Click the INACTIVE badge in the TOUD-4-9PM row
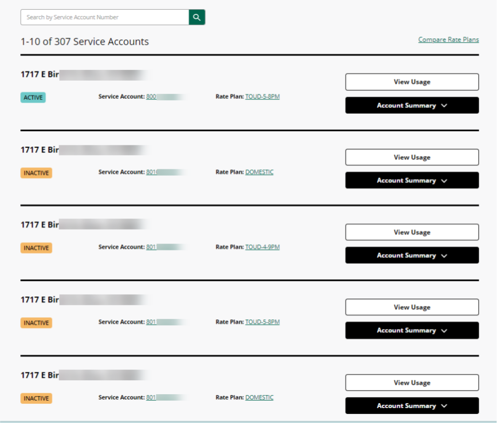This screenshot has width=504, height=423. click(36, 248)
